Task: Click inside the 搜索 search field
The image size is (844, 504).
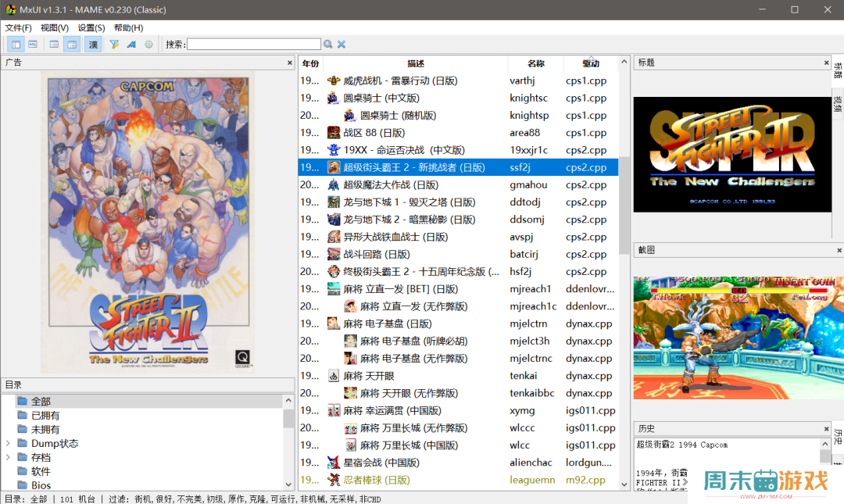Action: pos(253,45)
